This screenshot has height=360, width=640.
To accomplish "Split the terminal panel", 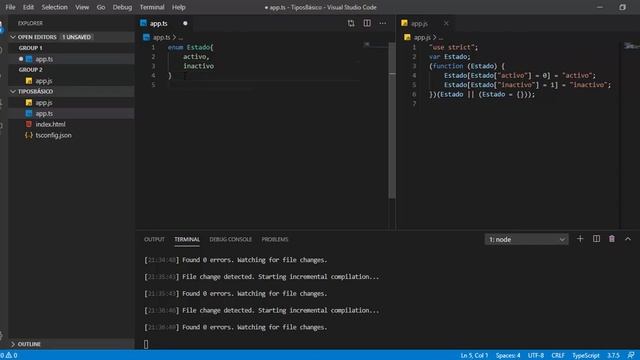I will pos(596,239).
